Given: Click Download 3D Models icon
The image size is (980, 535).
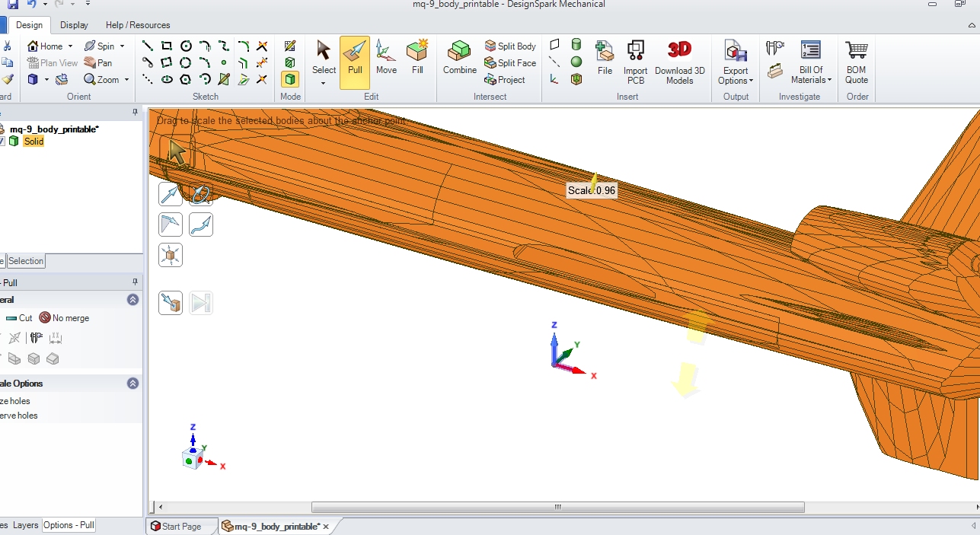Looking at the screenshot, I should [x=679, y=59].
